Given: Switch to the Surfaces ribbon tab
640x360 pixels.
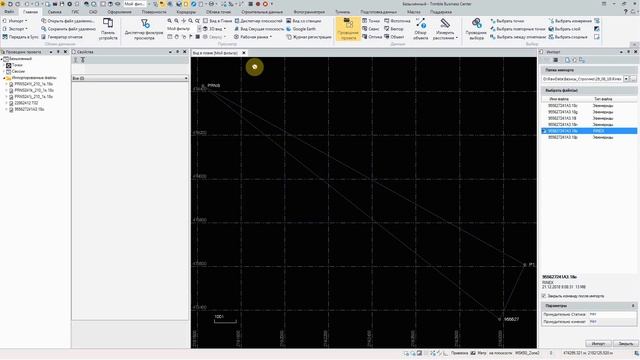Looking at the screenshot, I should [154, 12].
